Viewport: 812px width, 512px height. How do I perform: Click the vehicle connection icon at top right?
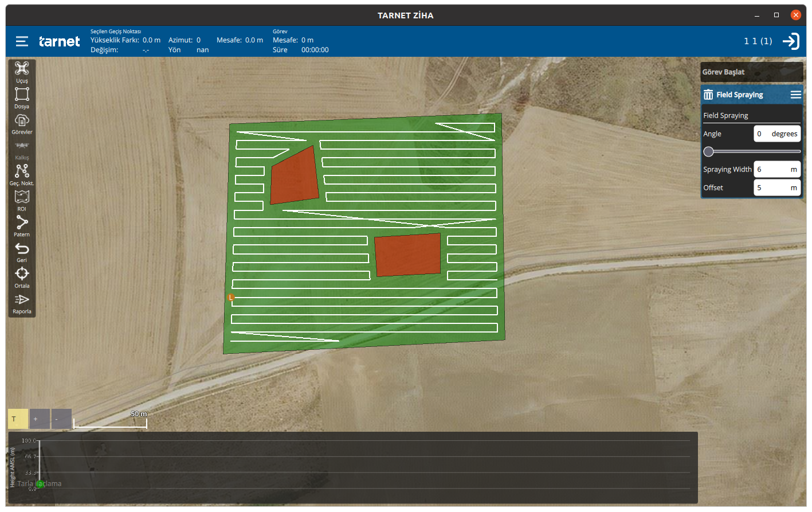(791, 41)
